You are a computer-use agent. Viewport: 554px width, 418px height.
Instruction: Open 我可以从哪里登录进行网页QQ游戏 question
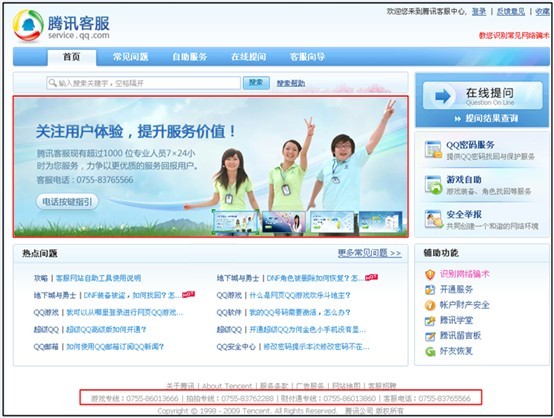(x=125, y=312)
